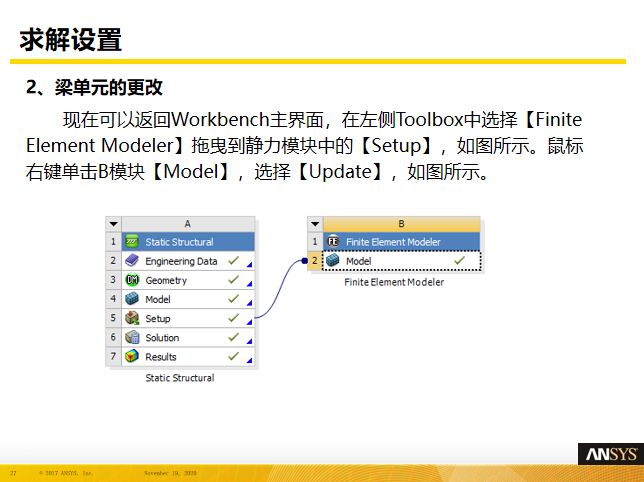
Task: Open the system B dropdown arrow
Action: 315,224
